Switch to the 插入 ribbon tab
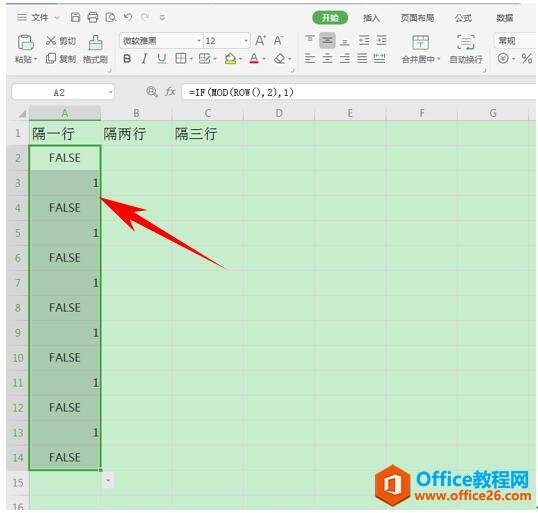 pyautogui.click(x=371, y=18)
